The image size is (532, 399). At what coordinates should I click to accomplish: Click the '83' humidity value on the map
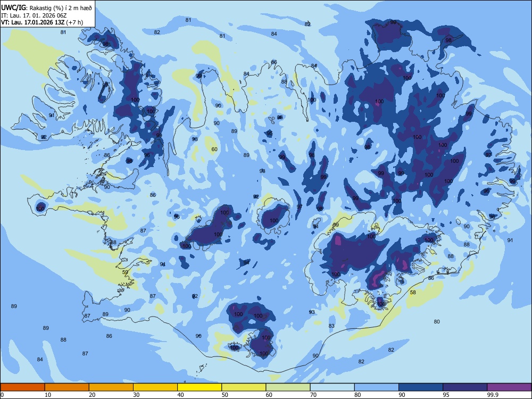click(331, 326)
